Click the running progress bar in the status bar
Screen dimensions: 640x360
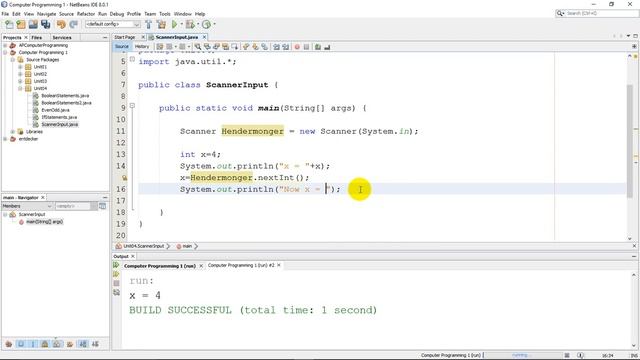523,356
